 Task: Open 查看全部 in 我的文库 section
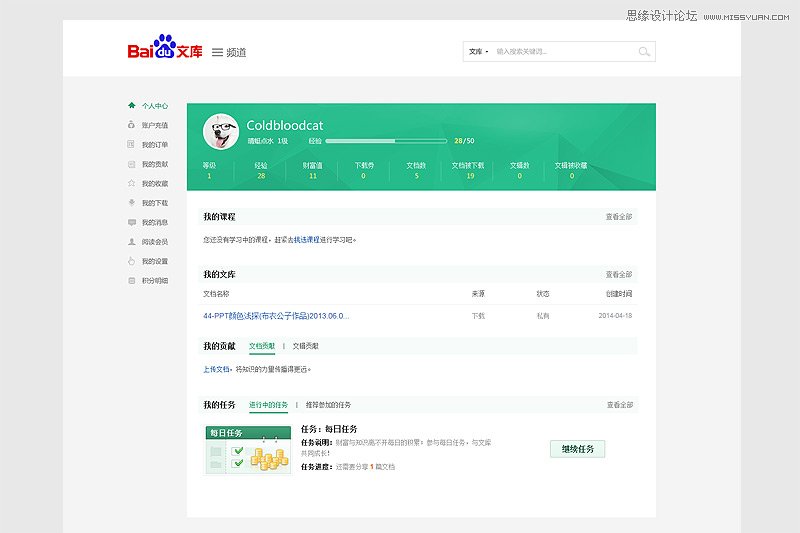618,274
